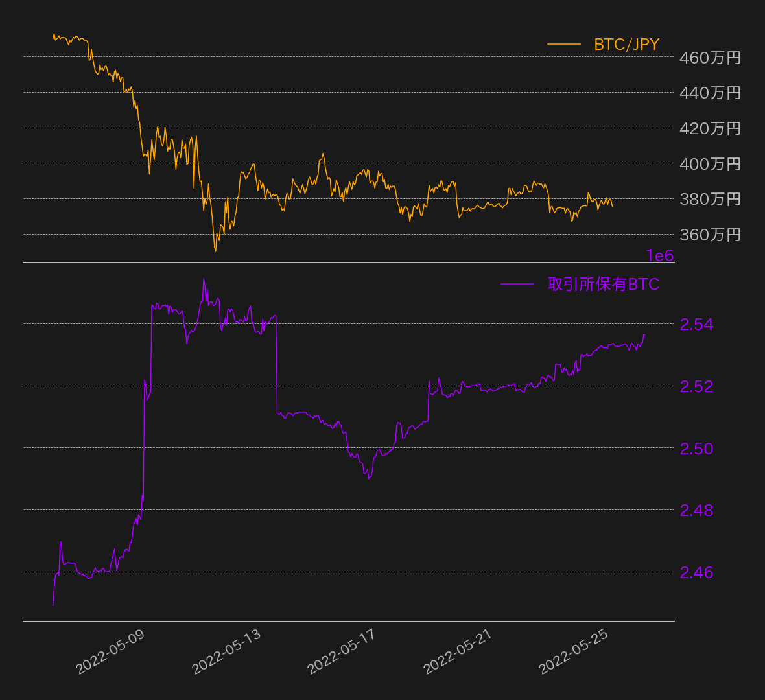Image resolution: width=765 pixels, height=700 pixels.
Task: Select the 440万円 y-axis label
Action: point(710,93)
